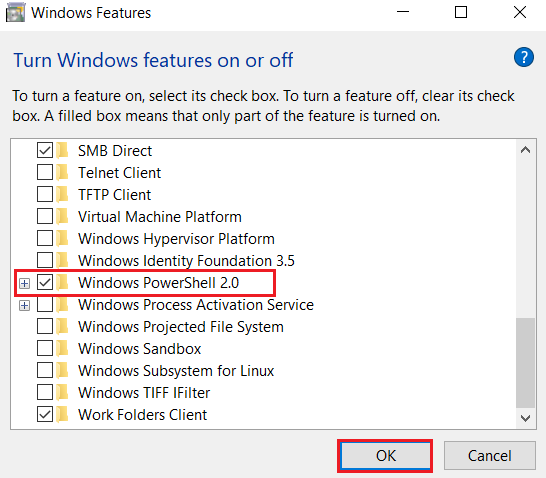Select the "Windows Identity Foundation 3.5" entry
The width and height of the screenshot is (546, 478).
186,261
